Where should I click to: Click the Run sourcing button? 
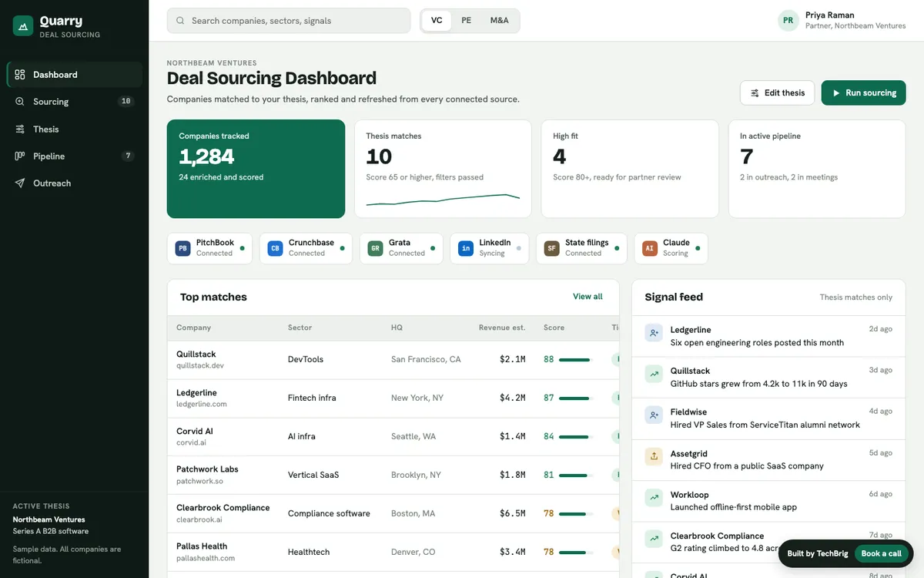pyautogui.click(x=863, y=92)
